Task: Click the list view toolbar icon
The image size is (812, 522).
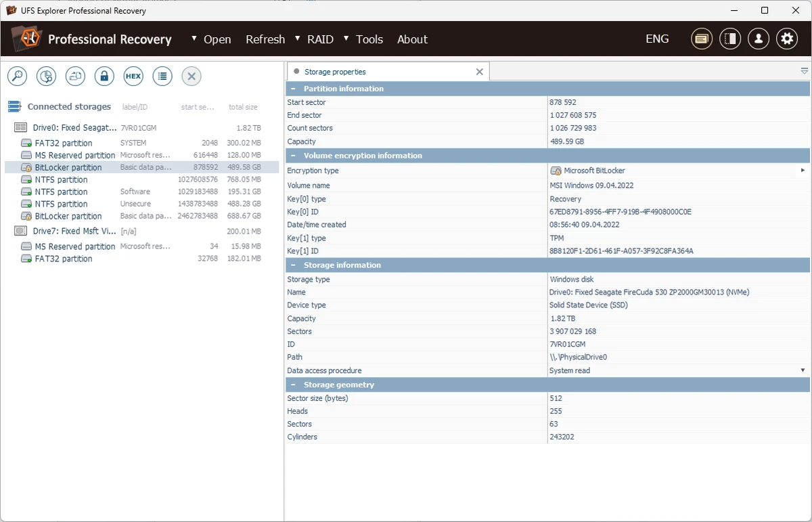Action: click(162, 76)
